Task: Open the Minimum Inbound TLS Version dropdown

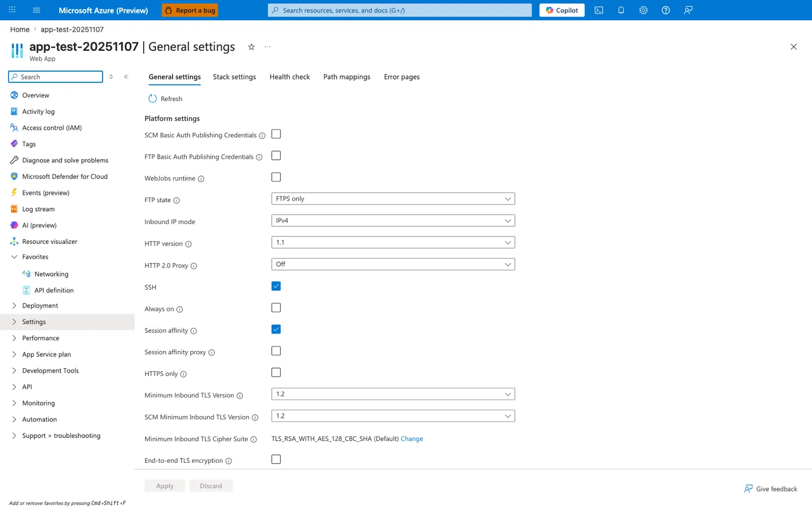Action: pos(393,395)
